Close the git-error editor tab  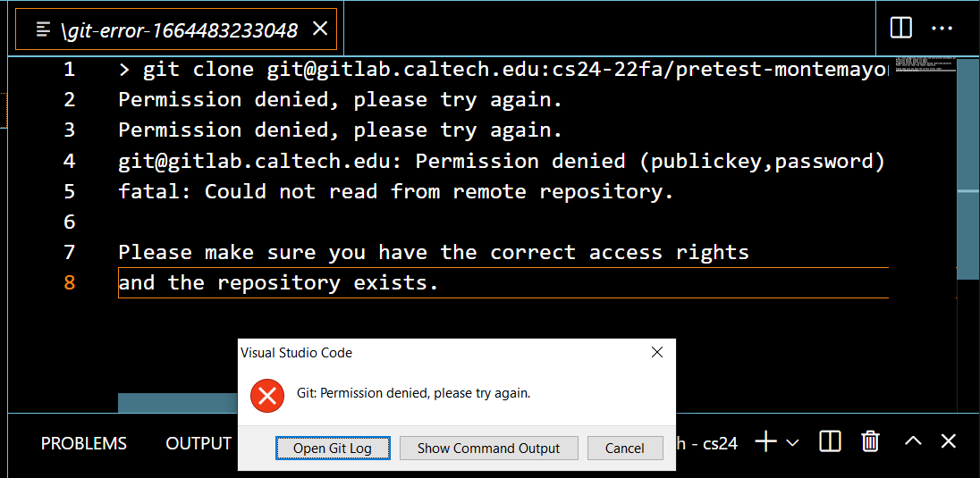point(319,29)
